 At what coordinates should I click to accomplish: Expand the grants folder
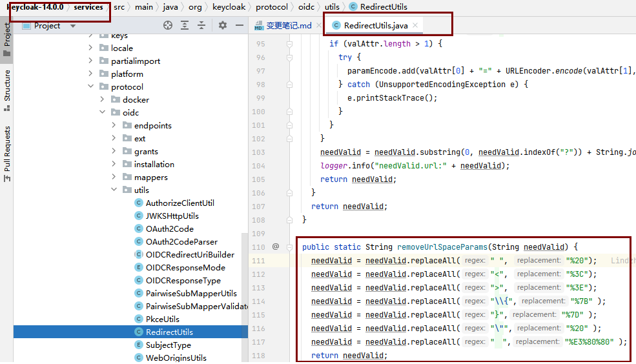114,151
